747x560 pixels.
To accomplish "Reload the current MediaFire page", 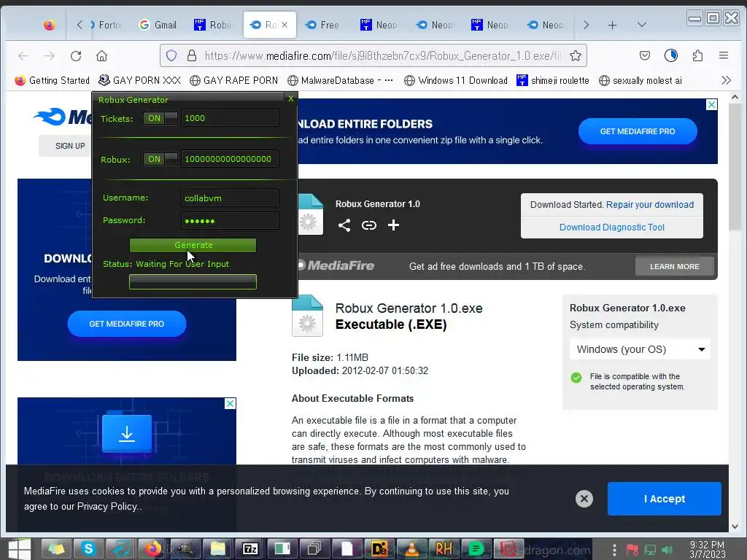I will click(x=76, y=55).
